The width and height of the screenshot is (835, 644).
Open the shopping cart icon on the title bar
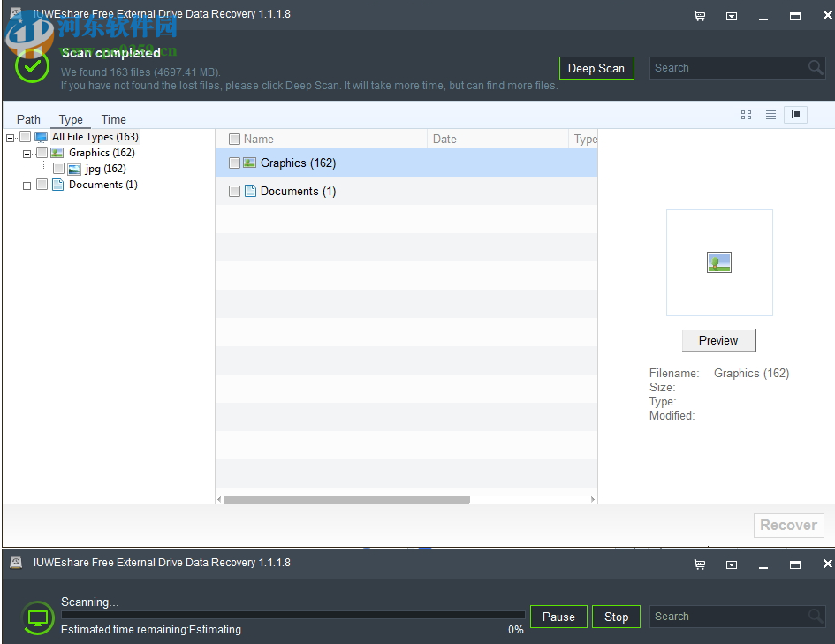(699, 15)
